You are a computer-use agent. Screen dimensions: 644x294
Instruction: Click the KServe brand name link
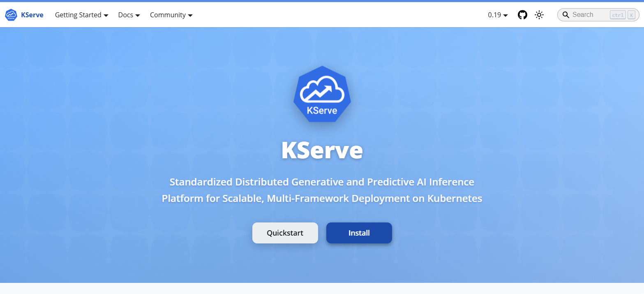tap(32, 15)
